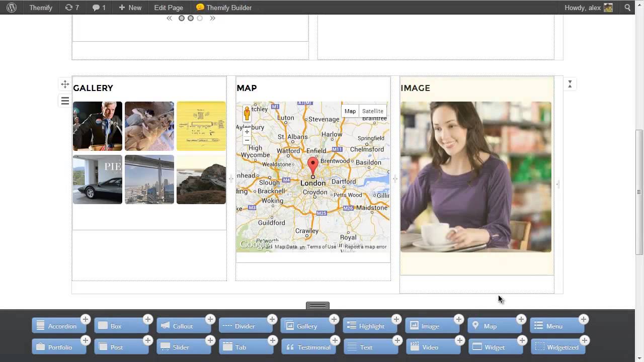Add the Video module via plus
The width and height of the screenshot is (644, 362).
(x=459, y=340)
